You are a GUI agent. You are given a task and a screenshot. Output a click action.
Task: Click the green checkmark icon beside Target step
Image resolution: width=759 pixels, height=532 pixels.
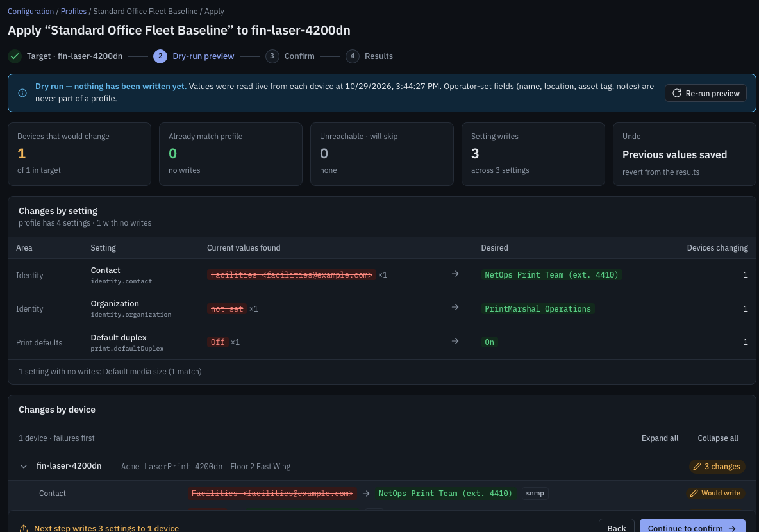[x=15, y=56]
